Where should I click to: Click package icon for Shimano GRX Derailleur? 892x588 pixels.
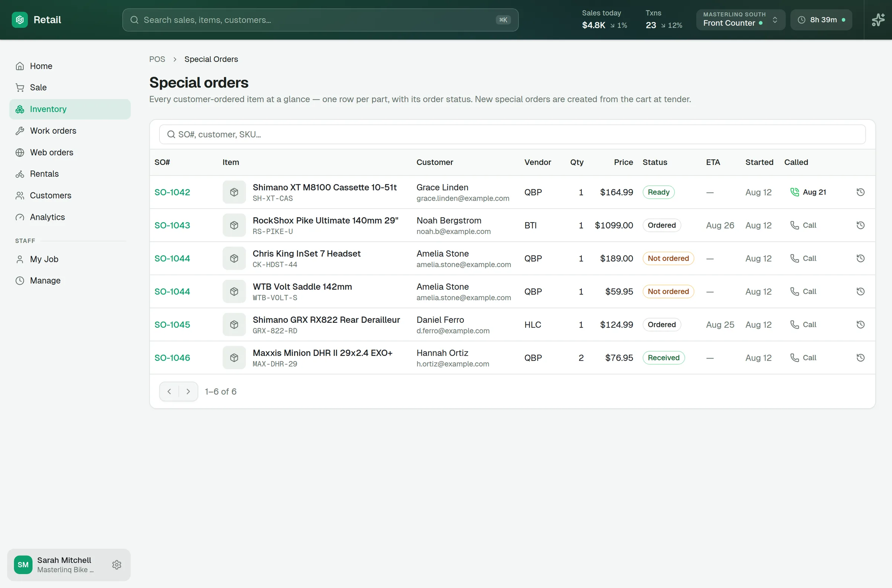click(234, 324)
